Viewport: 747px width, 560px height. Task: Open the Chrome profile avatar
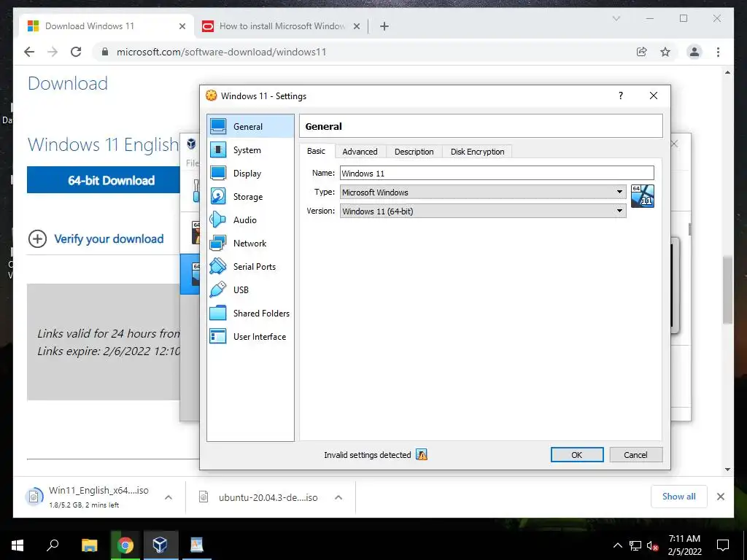pyautogui.click(x=694, y=52)
